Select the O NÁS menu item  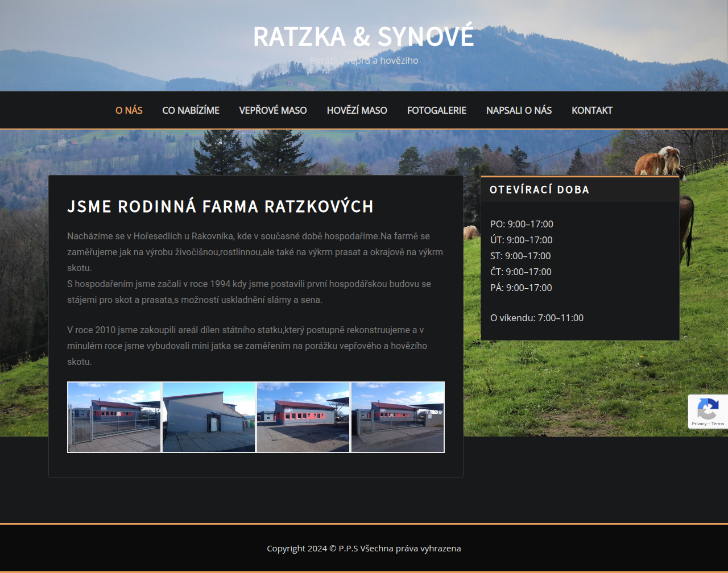tap(129, 110)
